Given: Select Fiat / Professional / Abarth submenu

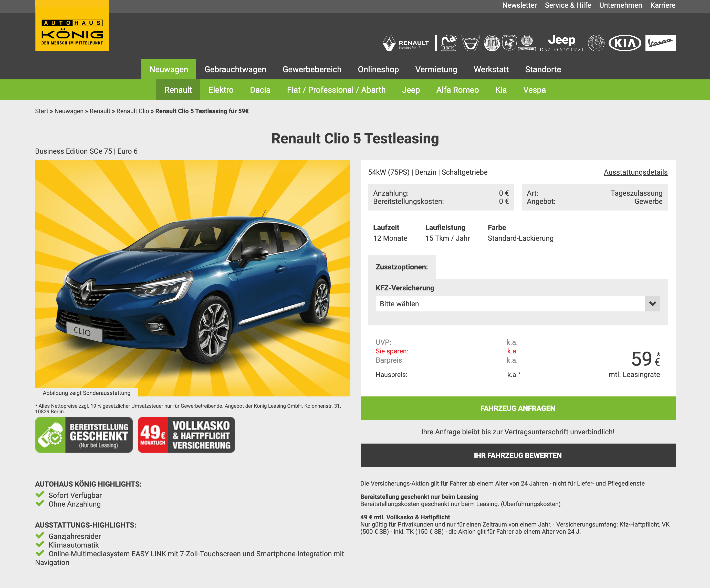Looking at the screenshot, I should pyautogui.click(x=336, y=90).
